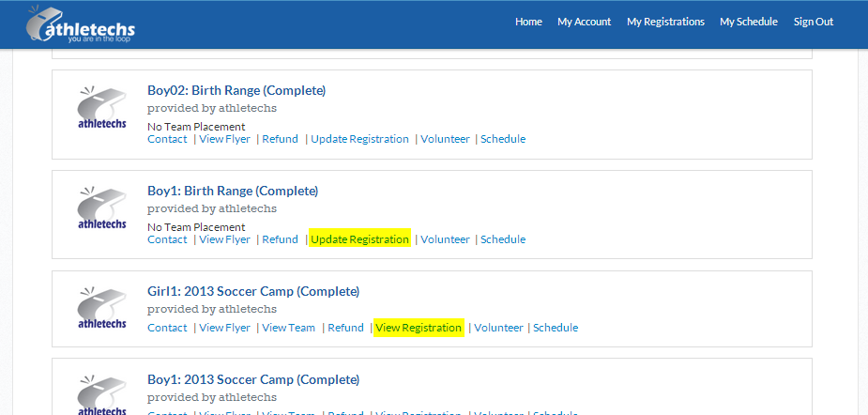Click the athletechs whistle logo in header
The height and width of the screenshot is (415, 868).
(x=81, y=23)
